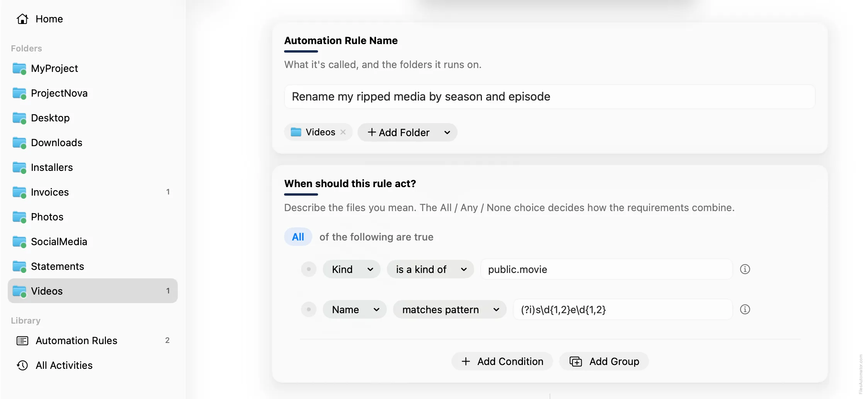Toggle the Name condition row handle
The image size is (868, 399).
(x=309, y=309)
